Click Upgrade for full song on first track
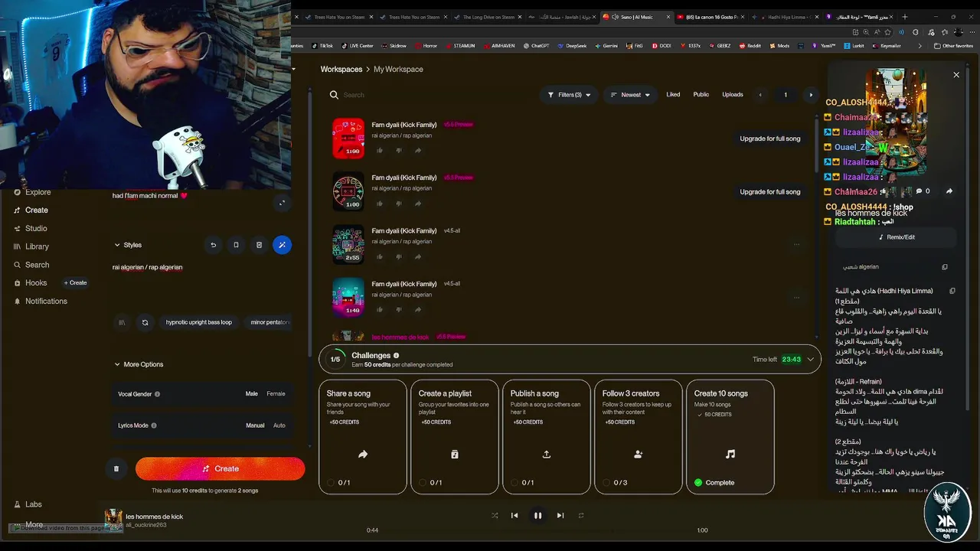Image resolution: width=980 pixels, height=551 pixels. [770, 139]
